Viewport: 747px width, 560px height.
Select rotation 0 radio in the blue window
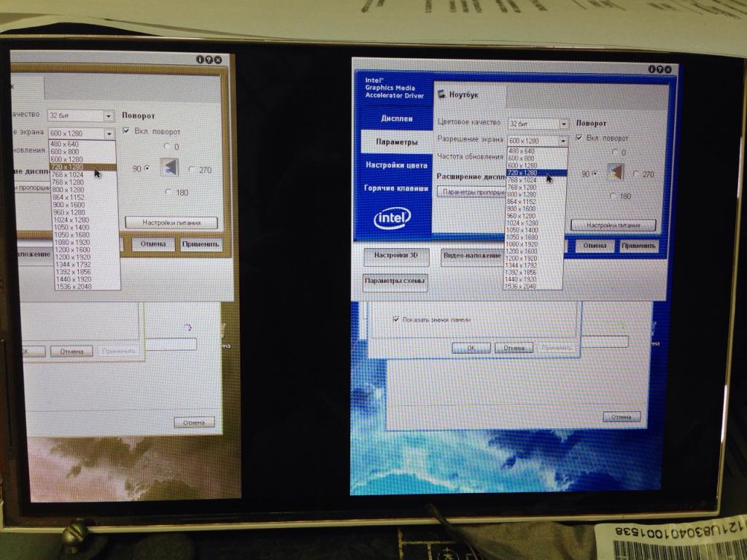click(616, 152)
